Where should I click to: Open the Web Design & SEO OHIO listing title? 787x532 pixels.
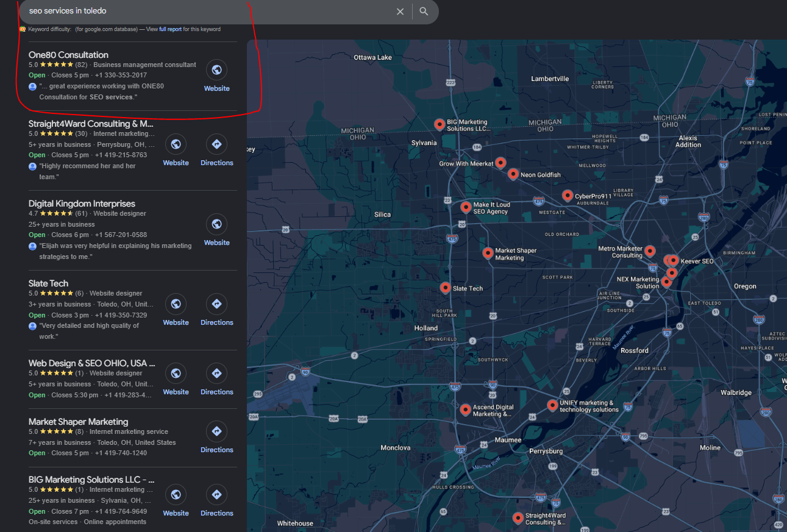click(92, 363)
